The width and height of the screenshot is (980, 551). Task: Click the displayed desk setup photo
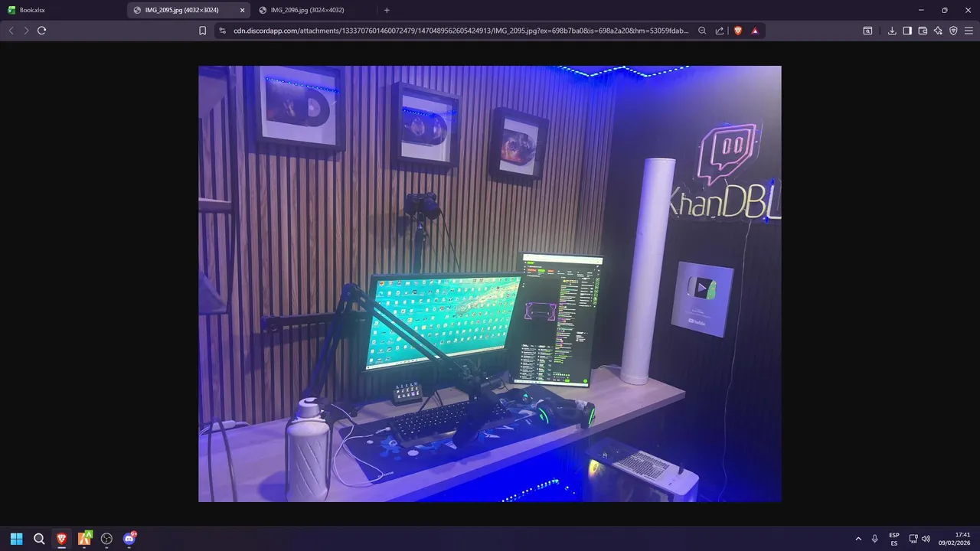point(489,284)
